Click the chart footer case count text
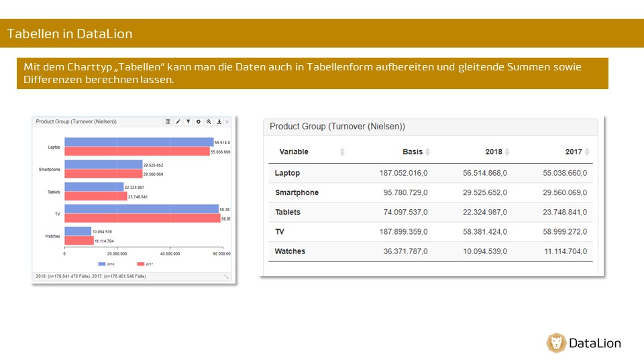This screenshot has width=644, height=362. point(91,277)
